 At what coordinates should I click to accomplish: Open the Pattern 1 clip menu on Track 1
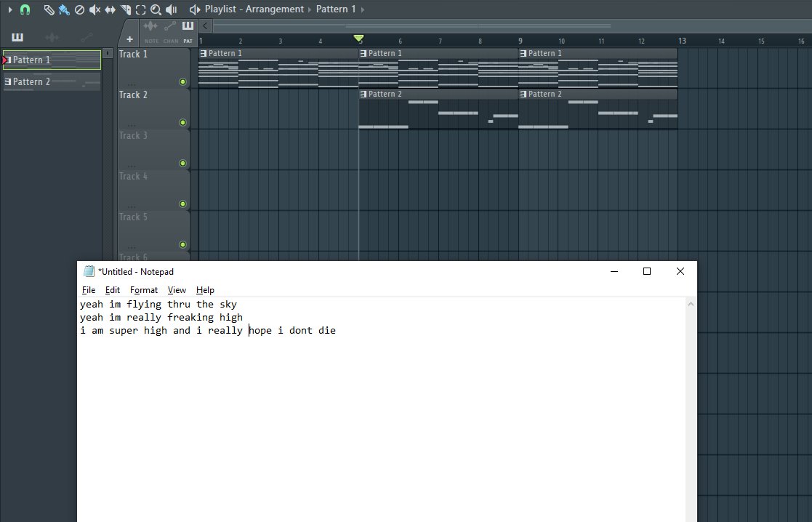pos(204,52)
